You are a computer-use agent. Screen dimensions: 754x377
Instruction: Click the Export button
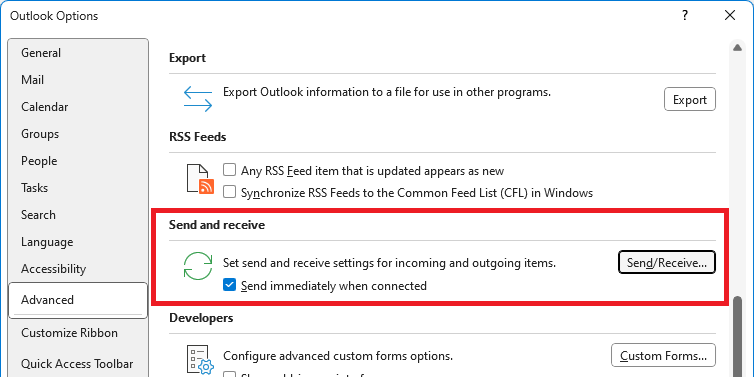[690, 100]
